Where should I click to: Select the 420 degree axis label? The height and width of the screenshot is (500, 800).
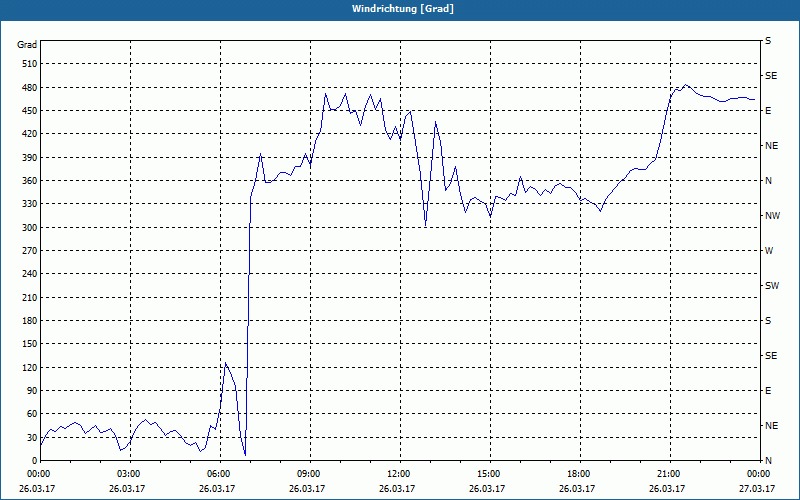click(30, 134)
